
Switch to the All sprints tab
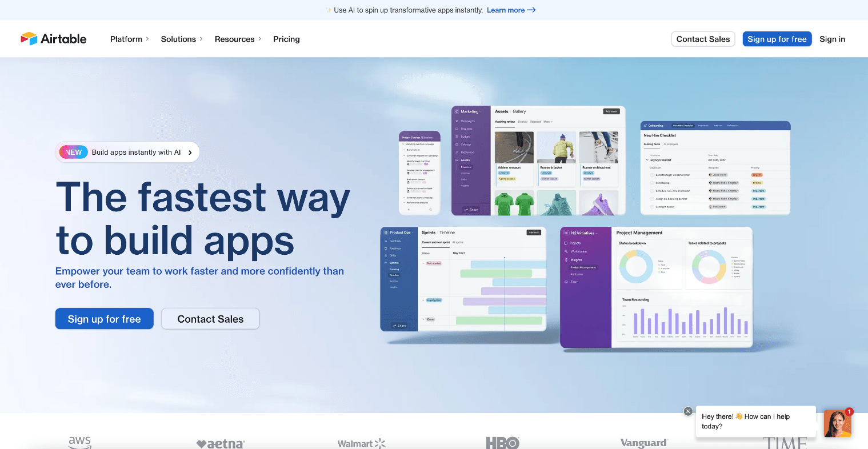tap(458, 243)
